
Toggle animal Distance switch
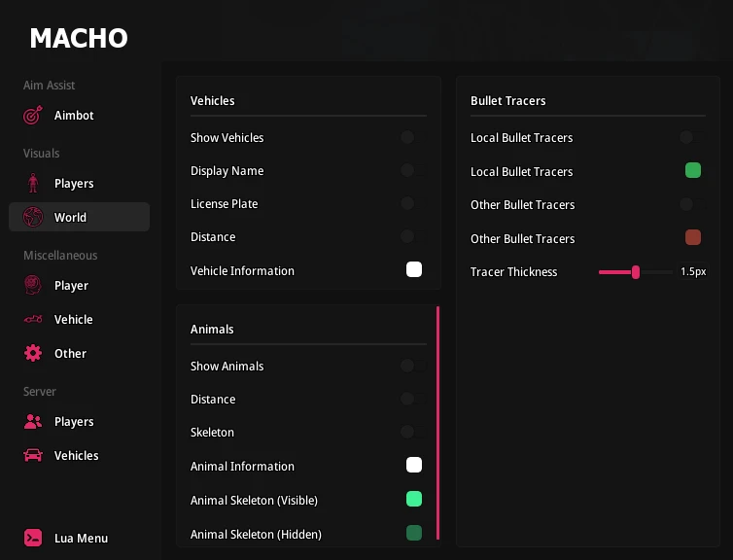click(x=414, y=399)
